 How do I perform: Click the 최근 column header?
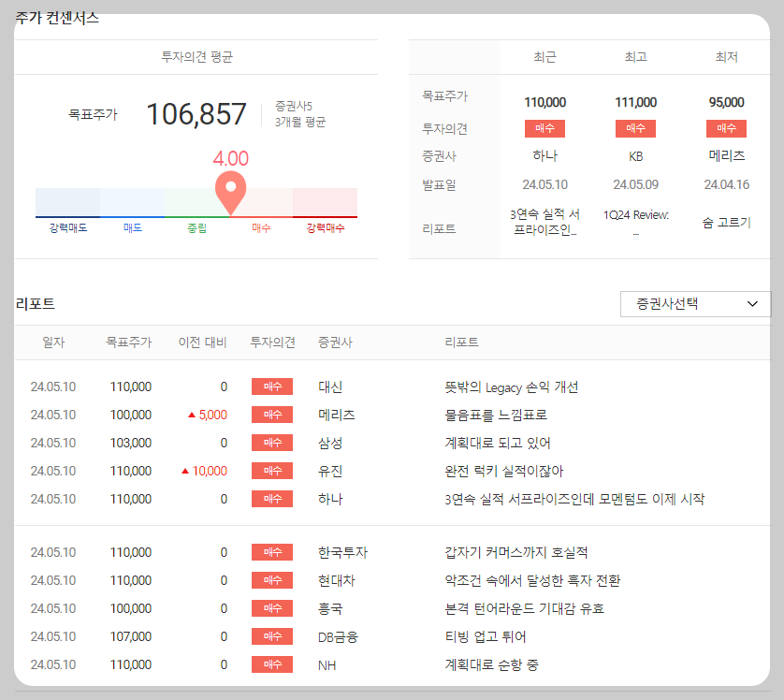(x=545, y=57)
